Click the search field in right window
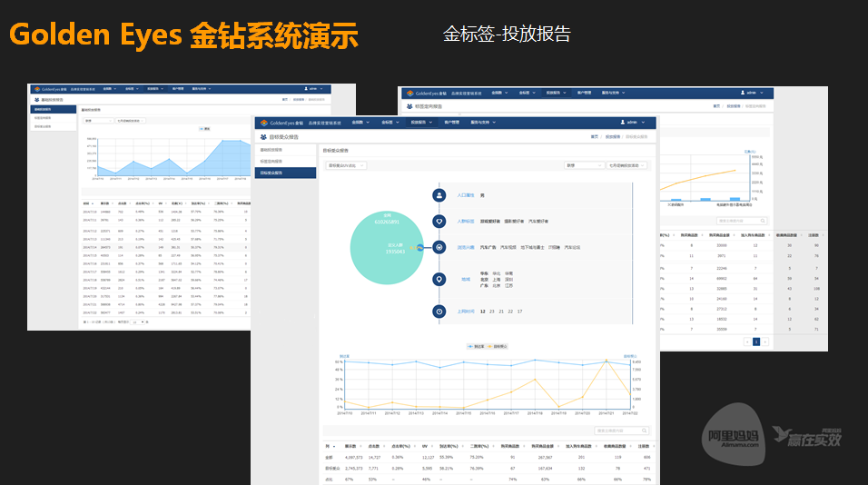 742,221
